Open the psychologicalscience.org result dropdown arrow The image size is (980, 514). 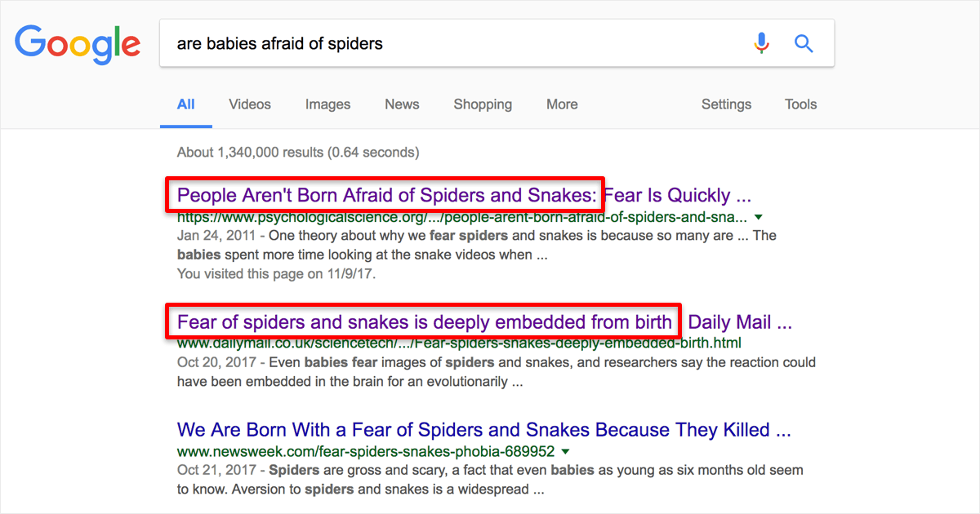tap(759, 218)
